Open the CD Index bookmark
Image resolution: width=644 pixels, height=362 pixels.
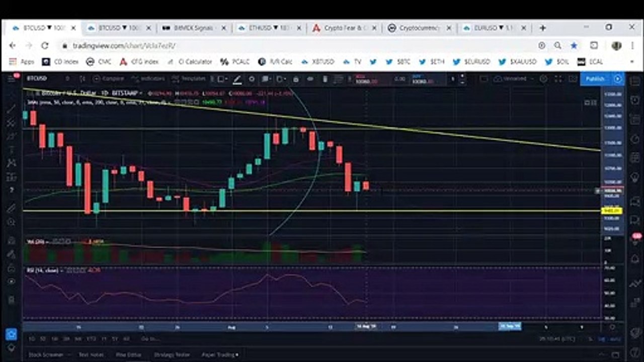(60, 62)
